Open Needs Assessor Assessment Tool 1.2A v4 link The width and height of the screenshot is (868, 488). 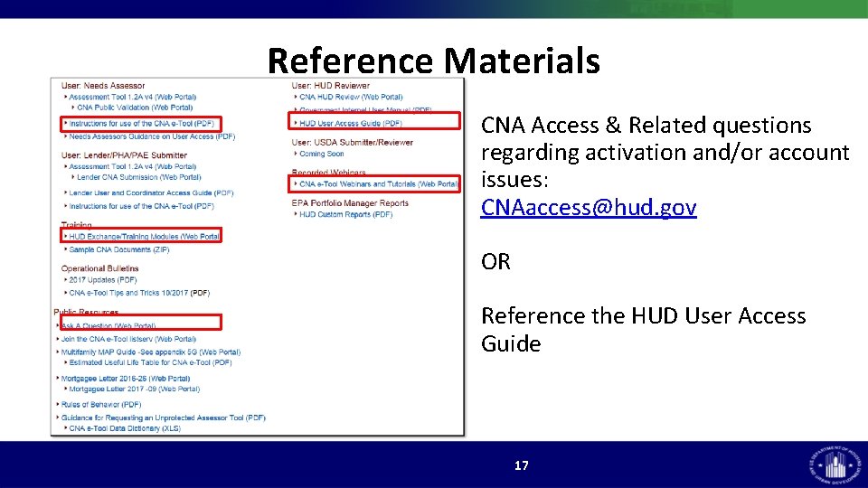[x=132, y=97]
